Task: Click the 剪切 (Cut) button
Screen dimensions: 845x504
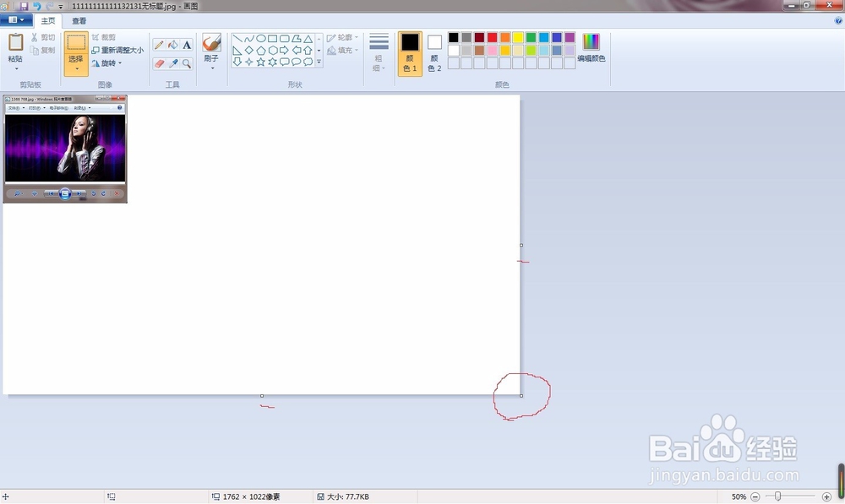Action: click(42, 37)
